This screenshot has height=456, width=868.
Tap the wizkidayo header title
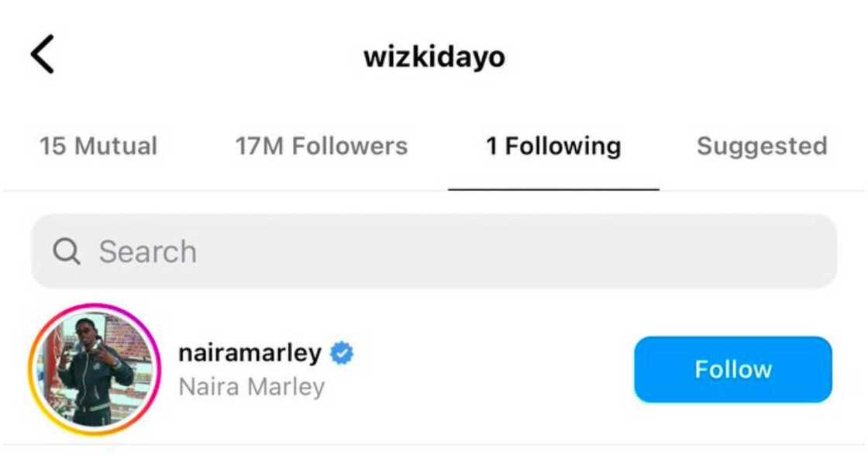[434, 57]
